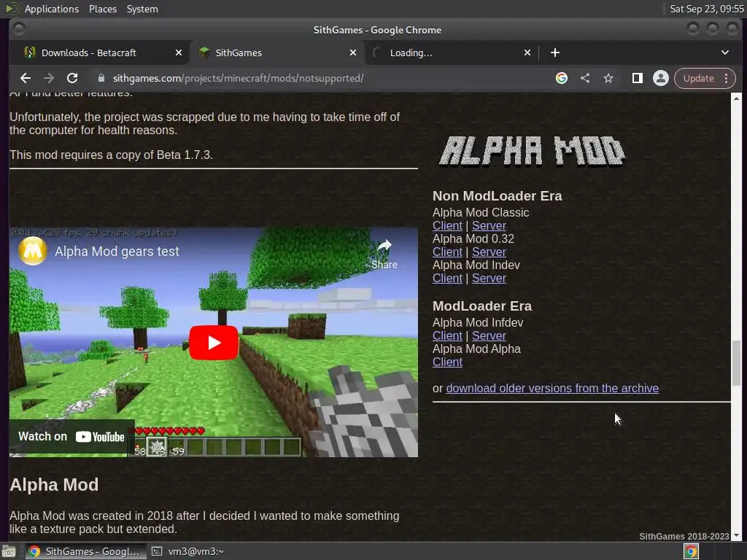This screenshot has width=747, height=560.
Task: Share this page via the share icon
Action: [x=585, y=78]
